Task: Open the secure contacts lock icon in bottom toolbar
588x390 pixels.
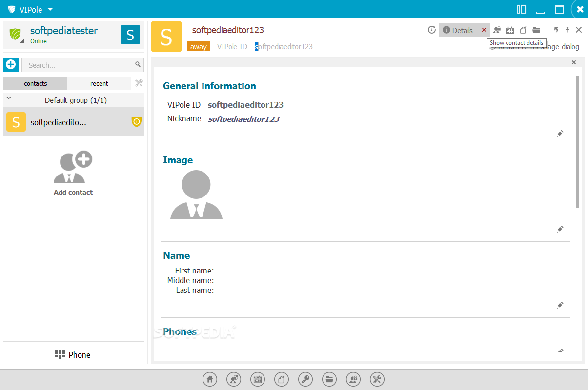Action: [x=353, y=379]
